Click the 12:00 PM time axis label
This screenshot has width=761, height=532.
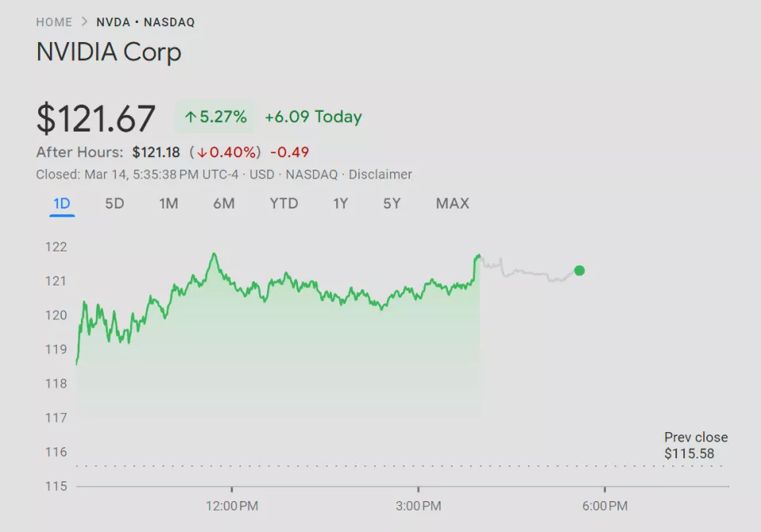[x=231, y=505]
